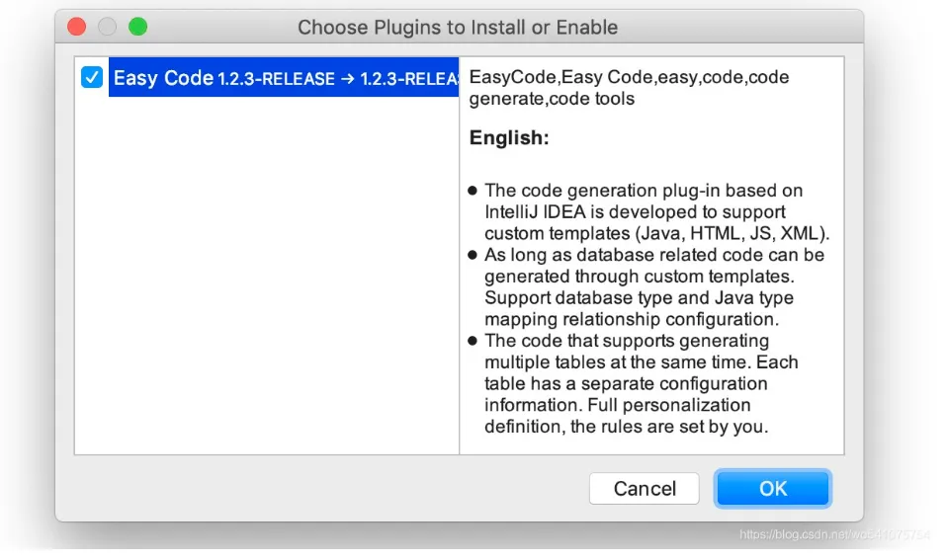Click the third bullet point dot
Viewport: 948px width, 560px height.
[x=473, y=341]
